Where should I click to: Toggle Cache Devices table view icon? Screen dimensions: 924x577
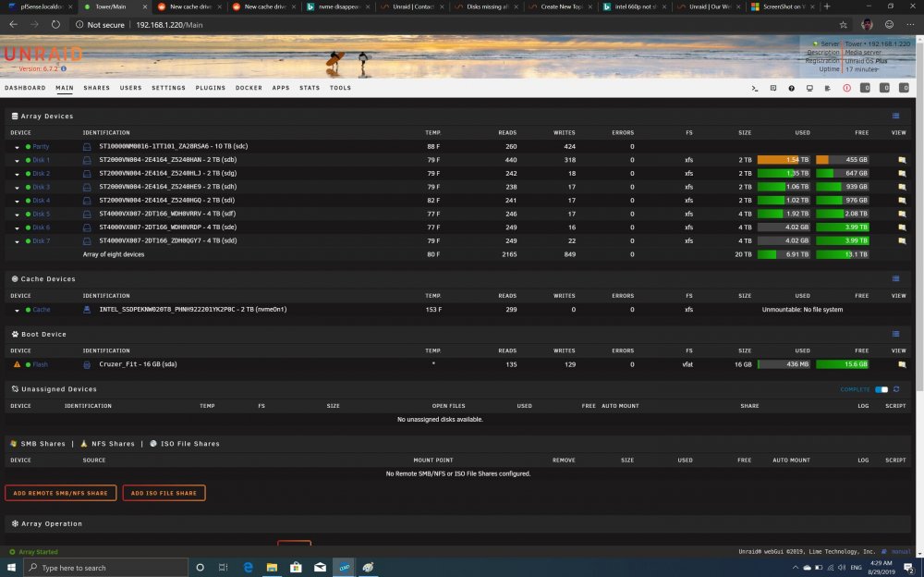(x=895, y=279)
